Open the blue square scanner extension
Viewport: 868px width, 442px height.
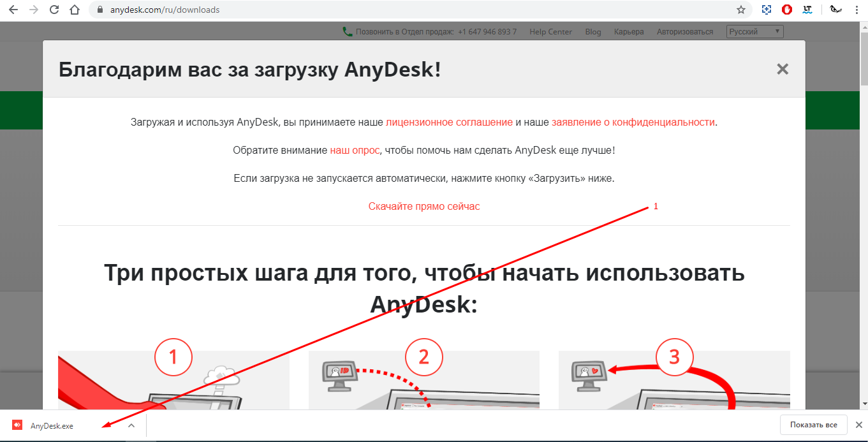pos(767,10)
